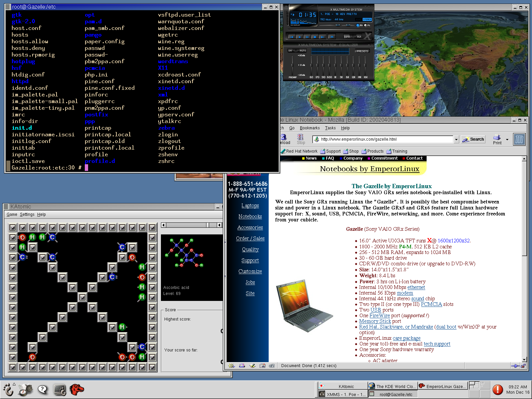Open equalizer PRESETS menu
This screenshot has width=532, height=399.
coord(362,51)
